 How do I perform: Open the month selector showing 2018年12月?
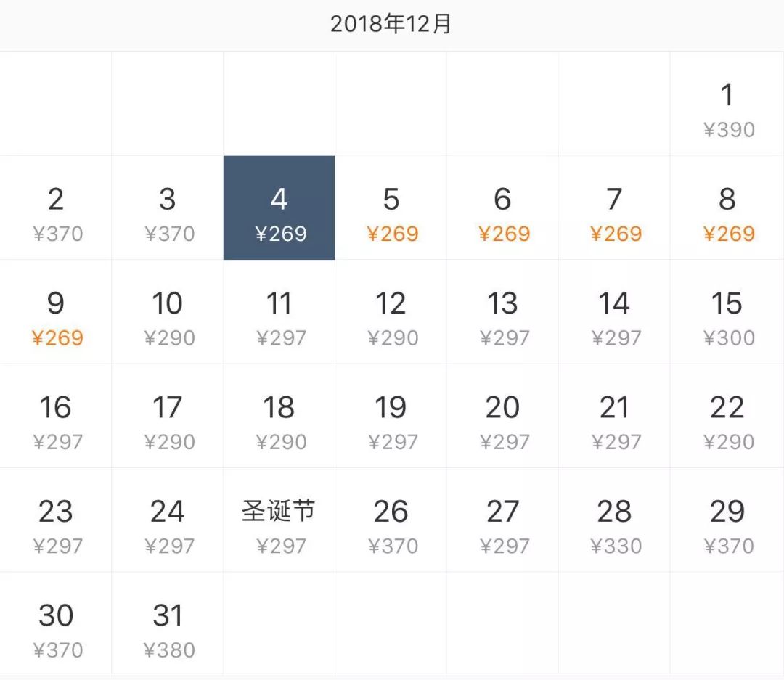(x=392, y=24)
